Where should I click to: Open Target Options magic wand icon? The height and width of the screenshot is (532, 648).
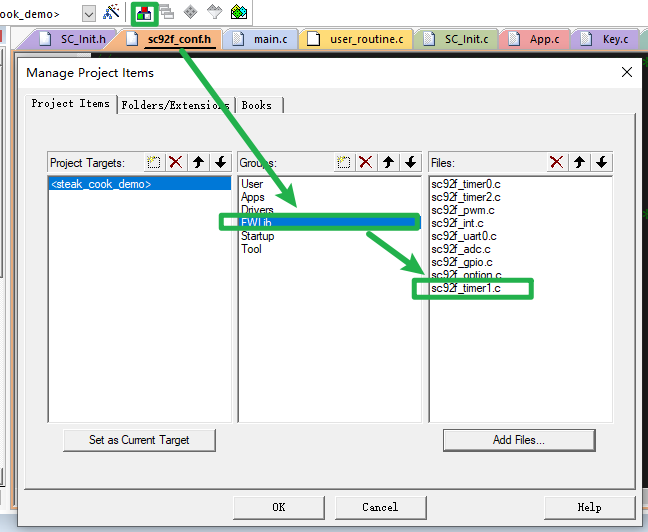tap(111, 13)
